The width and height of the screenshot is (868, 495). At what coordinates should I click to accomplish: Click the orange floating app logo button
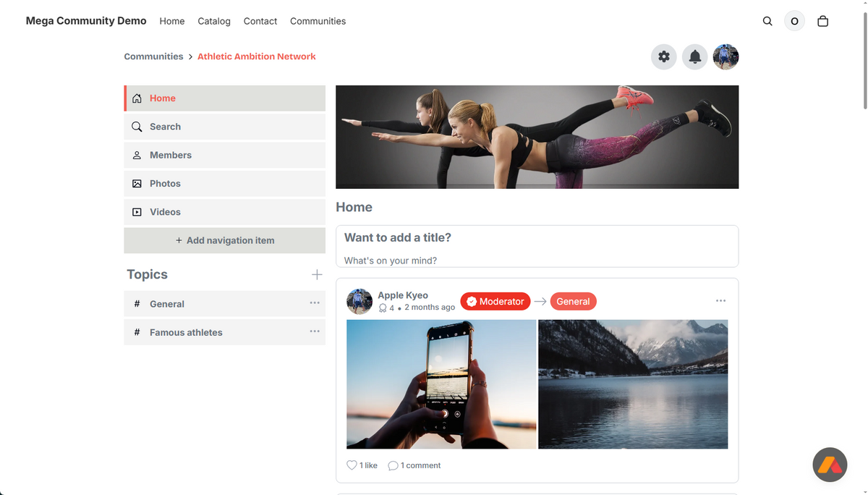click(830, 465)
